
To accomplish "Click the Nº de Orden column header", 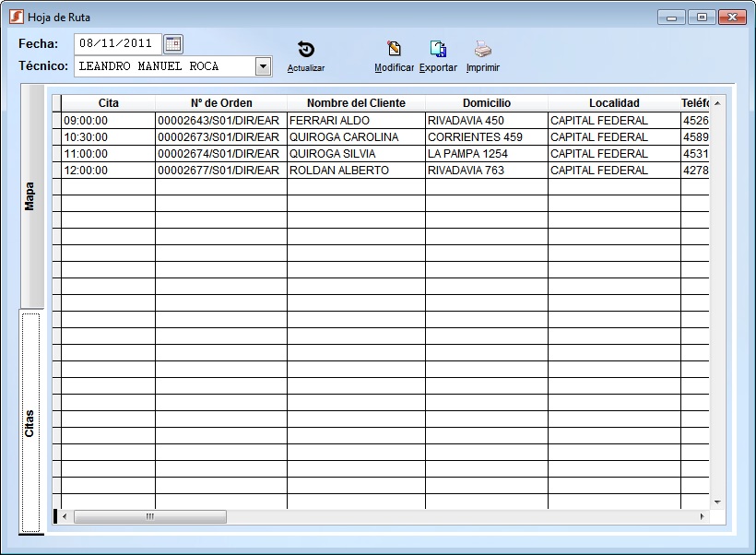I will pos(221,103).
